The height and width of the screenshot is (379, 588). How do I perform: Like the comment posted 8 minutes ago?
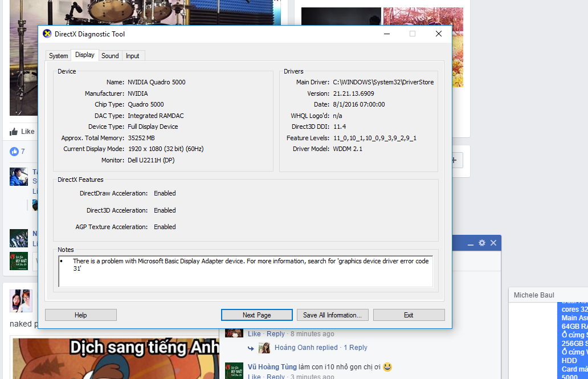coord(254,333)
